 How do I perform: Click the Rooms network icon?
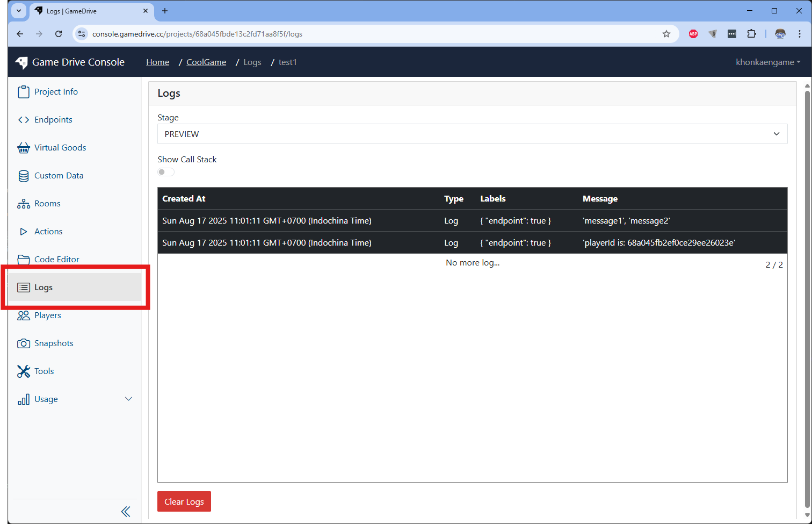click(x=24, y=204)
